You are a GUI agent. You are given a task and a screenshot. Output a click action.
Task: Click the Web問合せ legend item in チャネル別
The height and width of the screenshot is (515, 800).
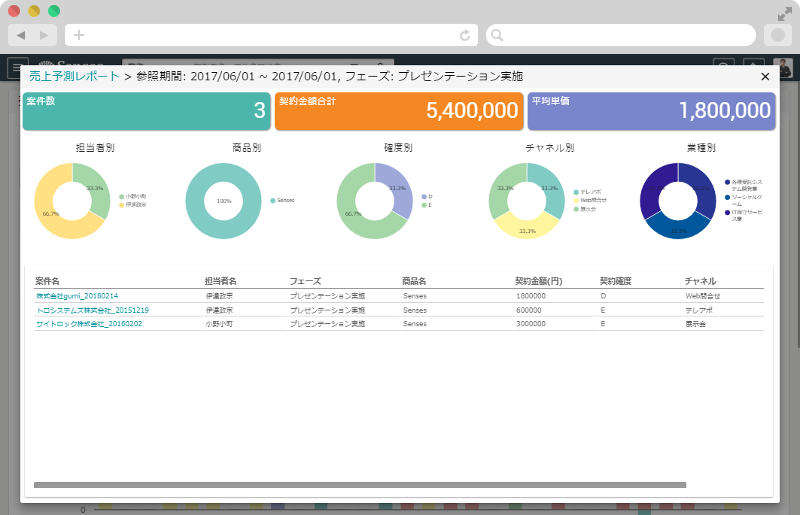coord(592,201)
